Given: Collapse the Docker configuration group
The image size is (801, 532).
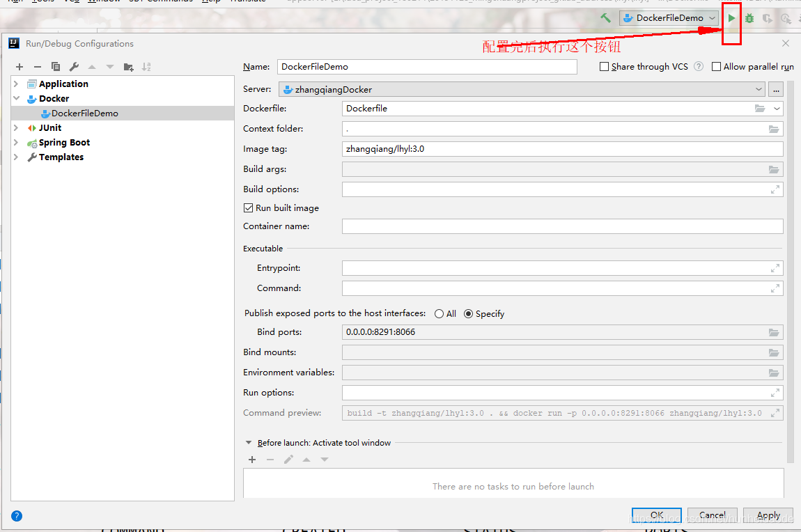Looking at the screenshot, I should 16,99.
